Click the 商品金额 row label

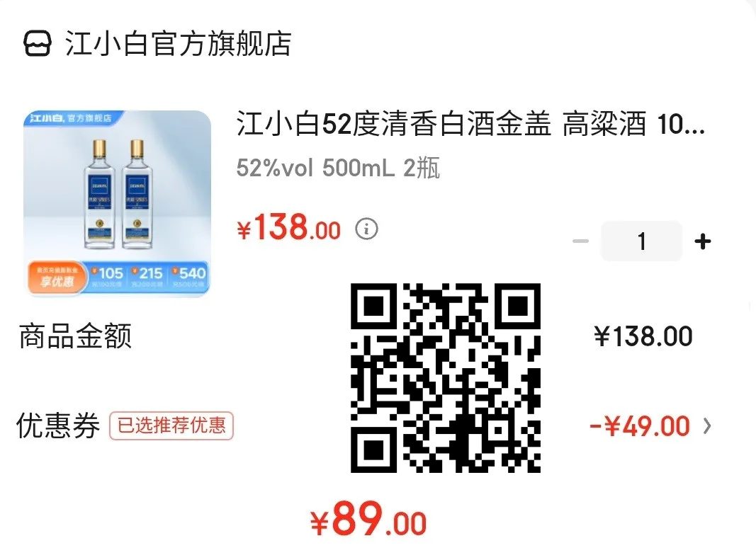tap(75, 336)
